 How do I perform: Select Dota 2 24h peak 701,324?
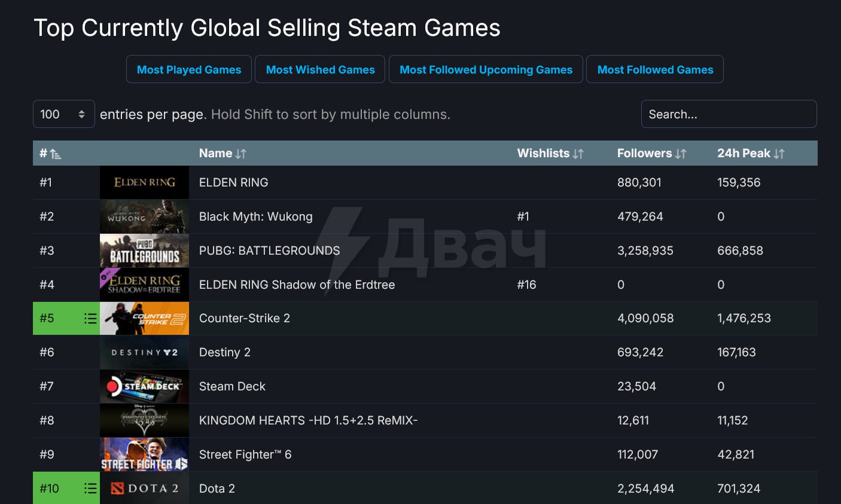(x=739, y=489)
